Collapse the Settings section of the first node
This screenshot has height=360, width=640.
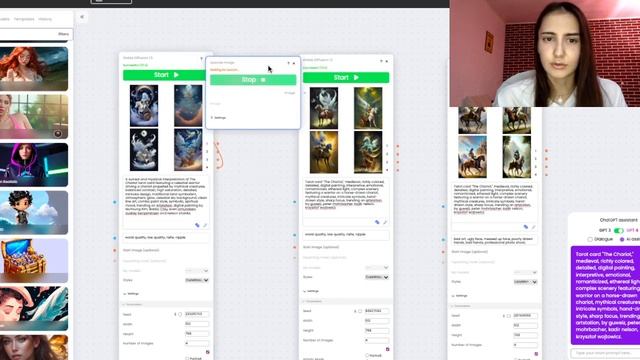click(x=131, y=293)
